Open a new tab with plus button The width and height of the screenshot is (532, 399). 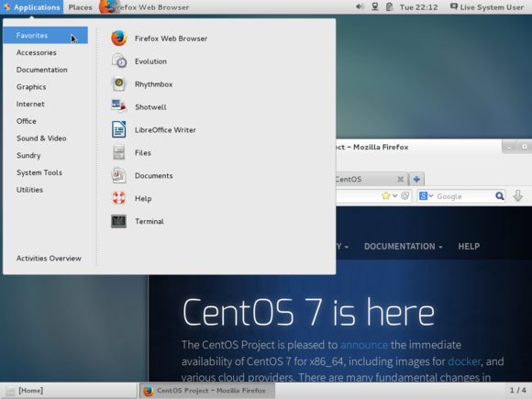[x=416, y=179]
